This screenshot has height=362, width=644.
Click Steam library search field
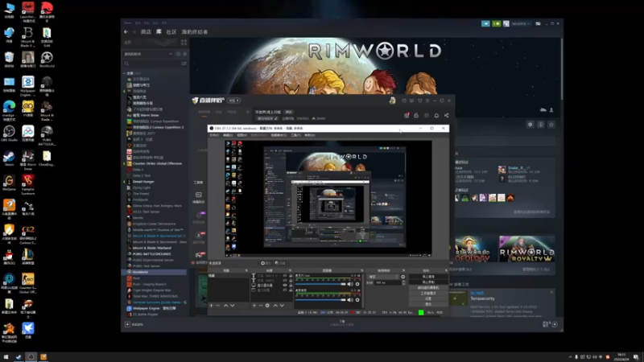click(x=151, y=64)
